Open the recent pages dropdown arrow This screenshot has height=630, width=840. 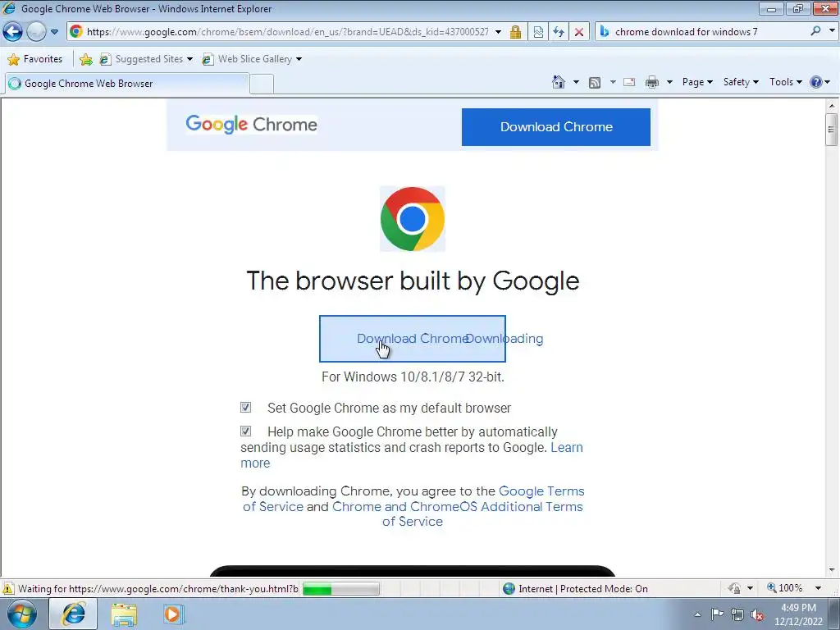[x=54, y=32]
